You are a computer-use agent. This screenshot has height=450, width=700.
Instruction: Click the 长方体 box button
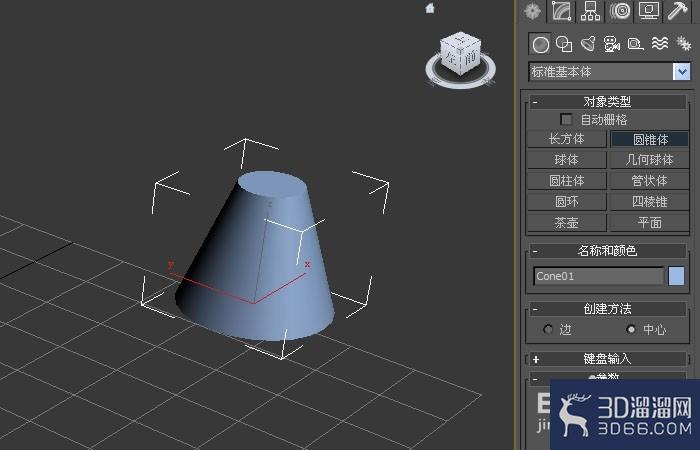567,139
